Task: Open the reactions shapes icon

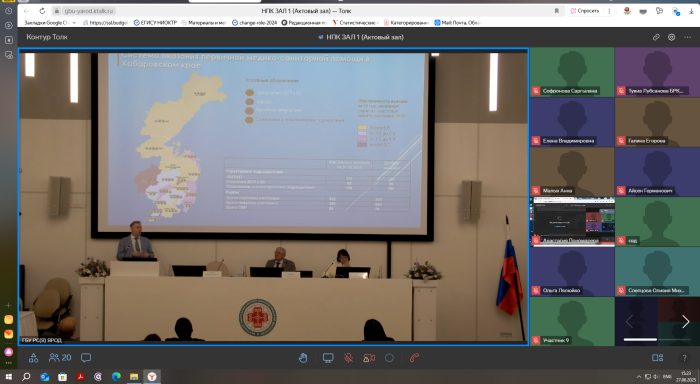Action: coord(33,358)
